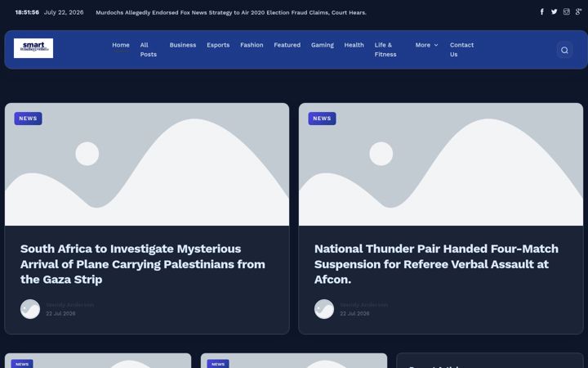Go to the Home menu item

(121, 45)
